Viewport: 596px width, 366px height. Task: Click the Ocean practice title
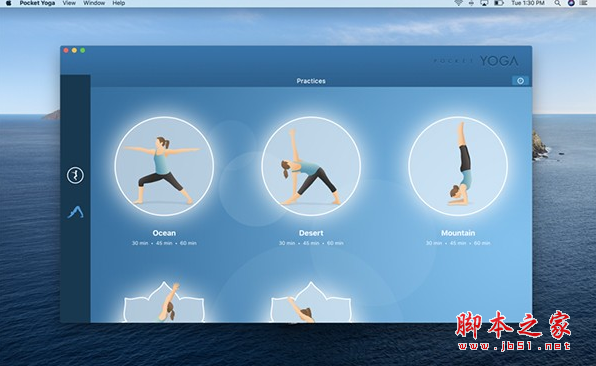pos(164,233)
